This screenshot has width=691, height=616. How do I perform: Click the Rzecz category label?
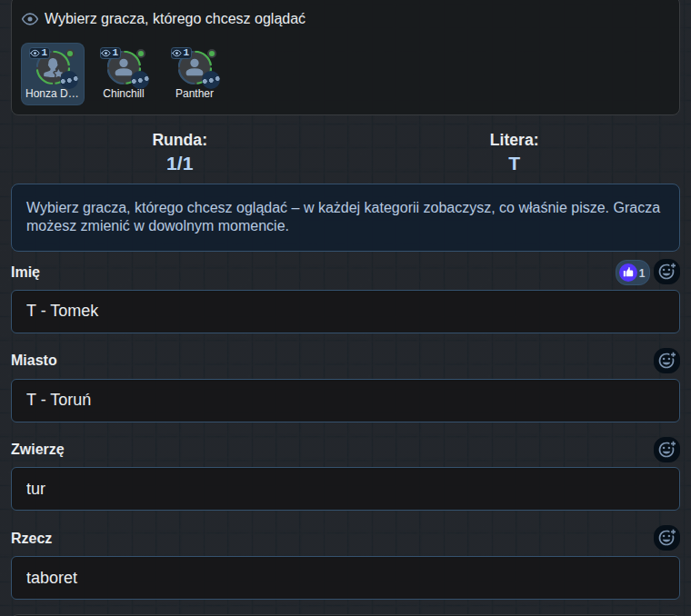32,538
